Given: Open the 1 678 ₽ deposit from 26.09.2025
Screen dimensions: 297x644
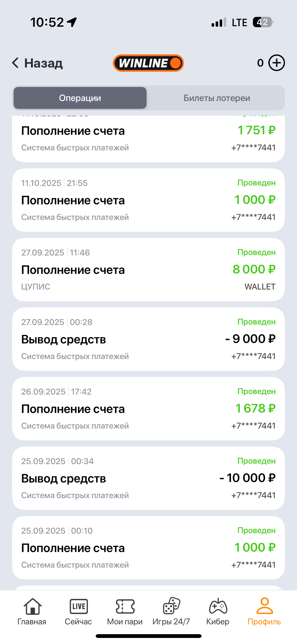Looking at the screenshot, I should pyautogui.click(x=148, y=409).
